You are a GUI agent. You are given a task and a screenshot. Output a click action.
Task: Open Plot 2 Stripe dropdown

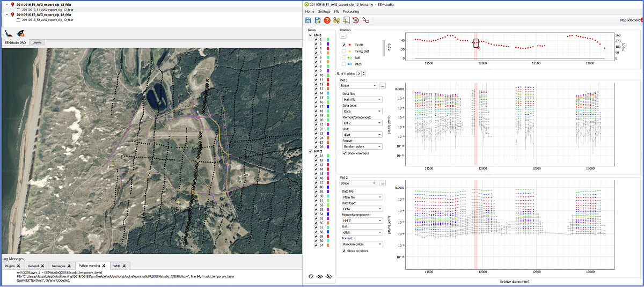point(358,183)
